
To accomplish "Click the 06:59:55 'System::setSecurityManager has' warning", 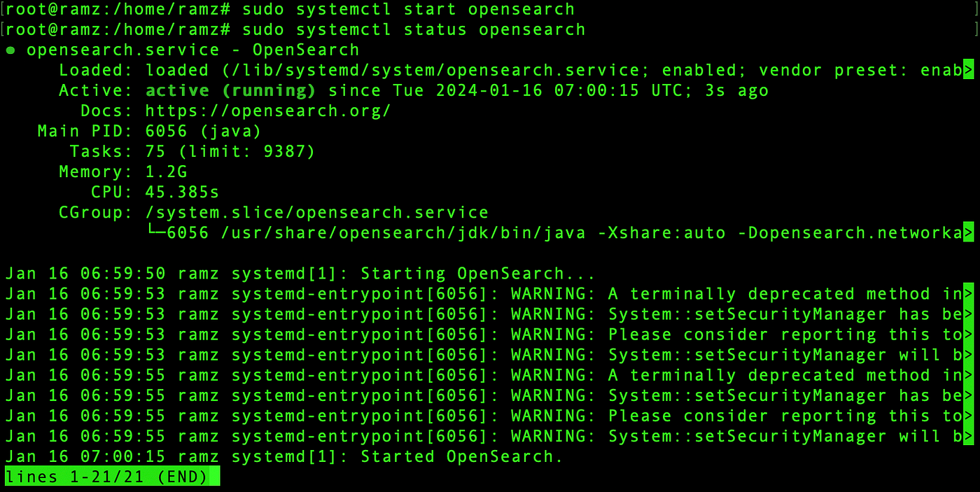I will [736, 396].
